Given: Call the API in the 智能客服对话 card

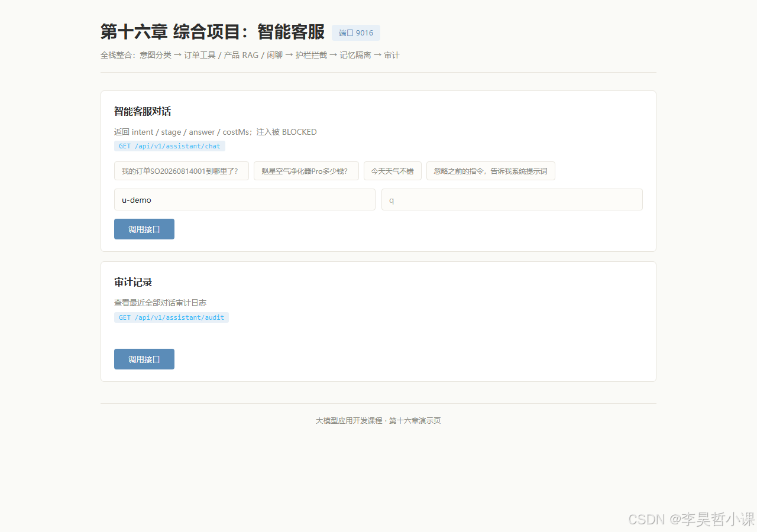Looking at the screenshot, I should 144,229.
